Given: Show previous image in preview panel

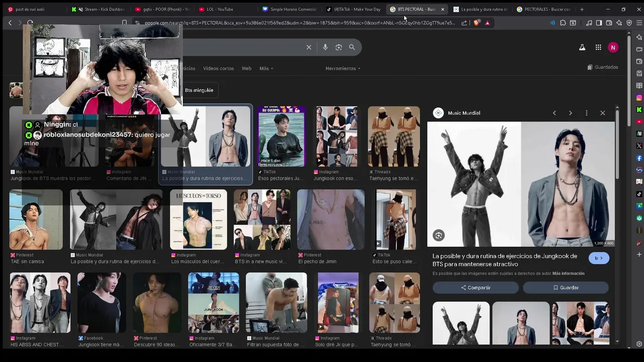Looking at the screenshot, I should click(554, 113).
